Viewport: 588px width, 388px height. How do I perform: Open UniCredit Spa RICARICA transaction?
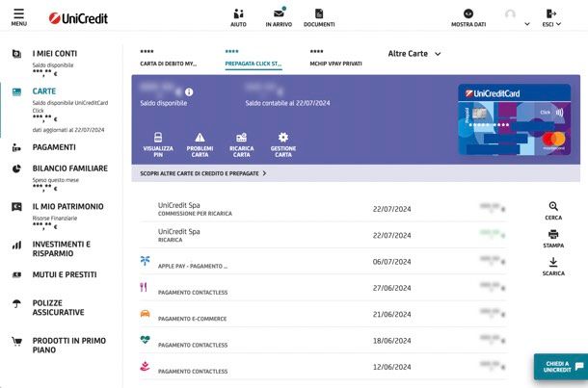tap(323, 235)
